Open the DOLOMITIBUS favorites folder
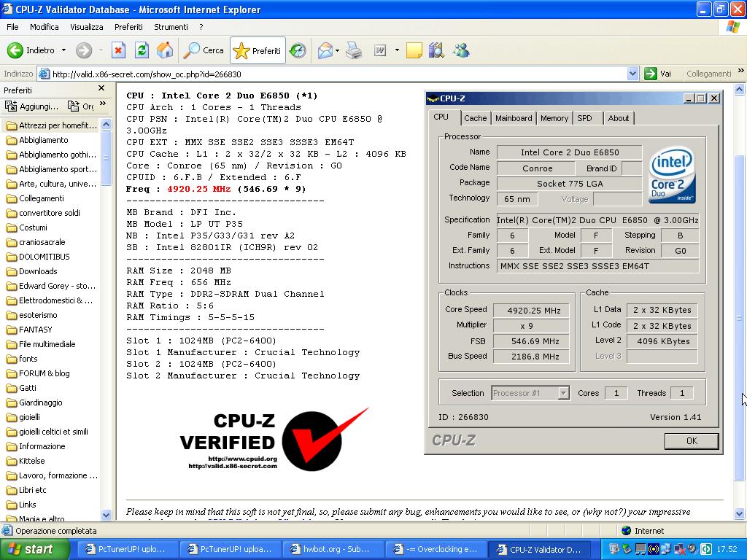The width and height of the screenshot is (747, 560). pyautogui.click(x=38, y=257)
